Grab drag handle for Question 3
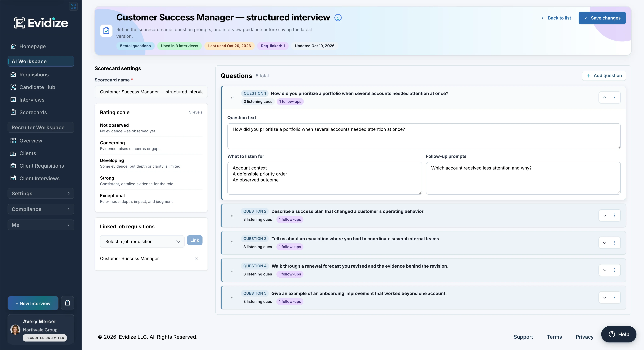Viewport: 644px width, 350px height. pyautogui.click(x=232, y=243)
